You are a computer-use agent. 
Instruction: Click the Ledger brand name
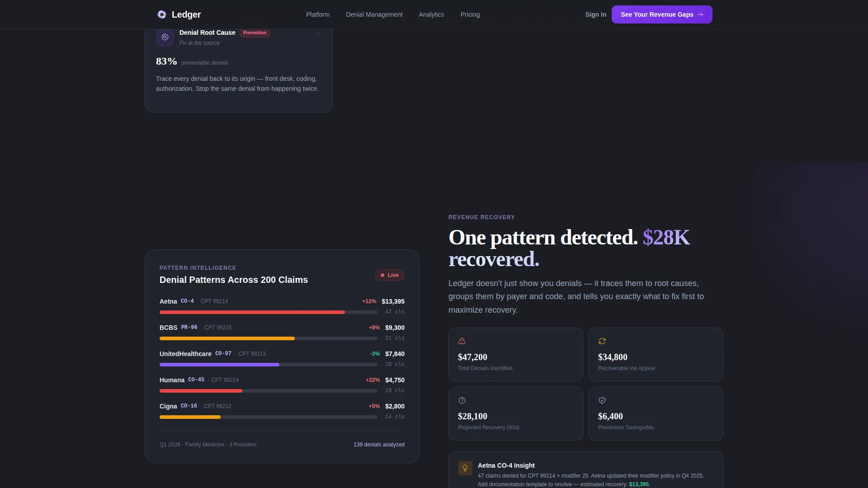click(x=186, y=14)
